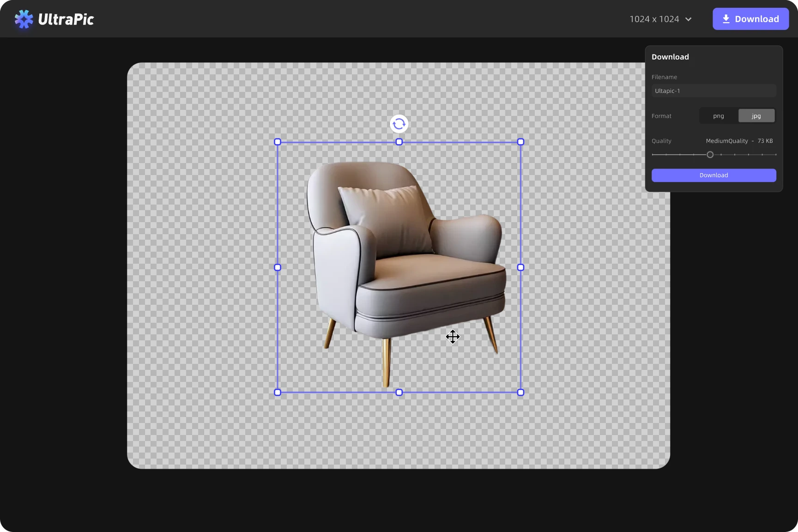Viewport: 798px width, 532px height.
Task: Click the top-right resize handle of selection
Action: pyautogui.click(x=520, y=142)
